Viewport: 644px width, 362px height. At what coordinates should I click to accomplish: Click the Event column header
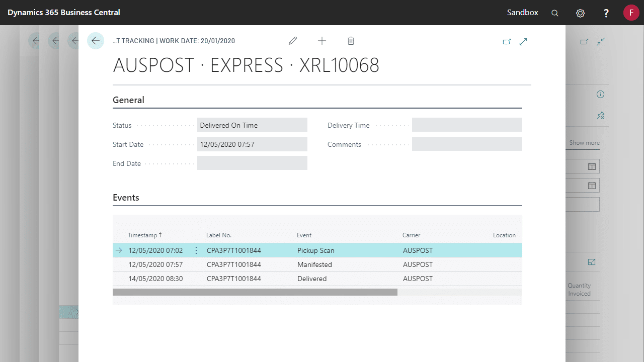[x=304, y=235]
